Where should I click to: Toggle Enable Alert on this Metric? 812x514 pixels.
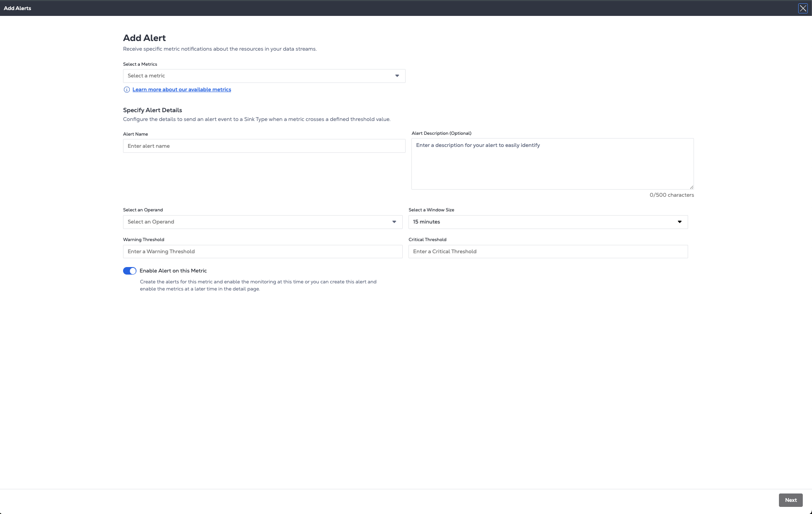130,271
